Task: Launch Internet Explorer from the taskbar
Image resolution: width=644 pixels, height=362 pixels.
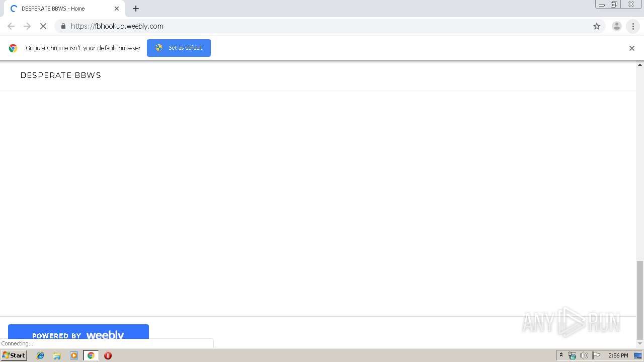Action: 40,355
